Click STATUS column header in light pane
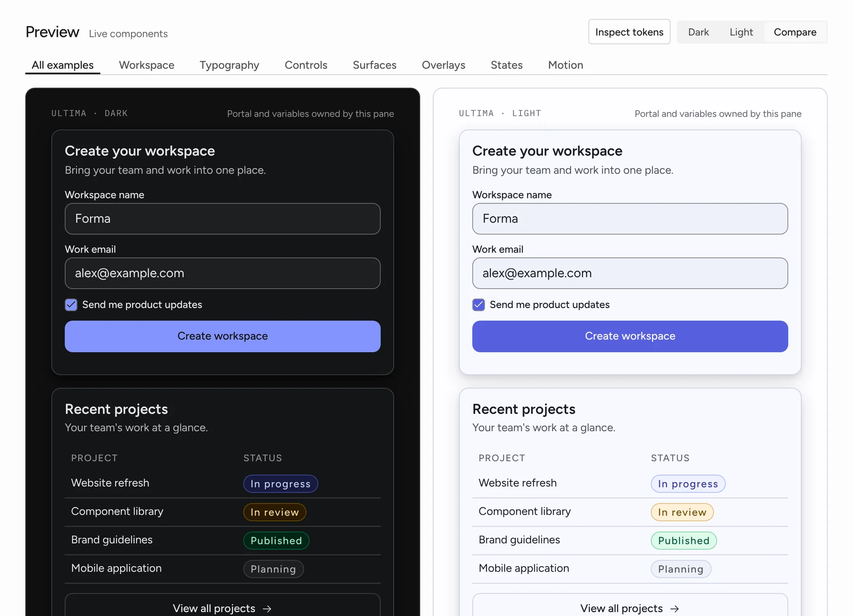Screen dimensions: 853x616 (x=670, y=458)
